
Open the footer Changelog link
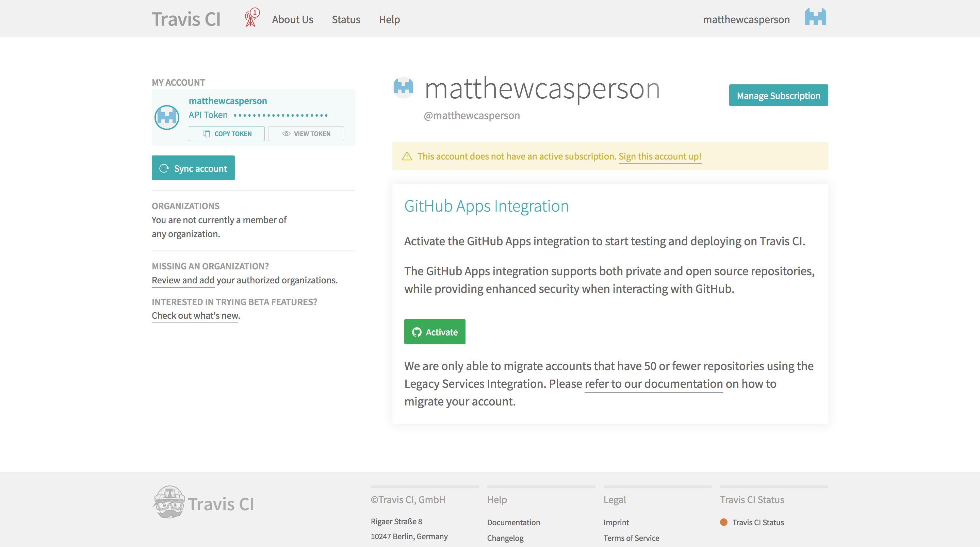click(505, 538)
